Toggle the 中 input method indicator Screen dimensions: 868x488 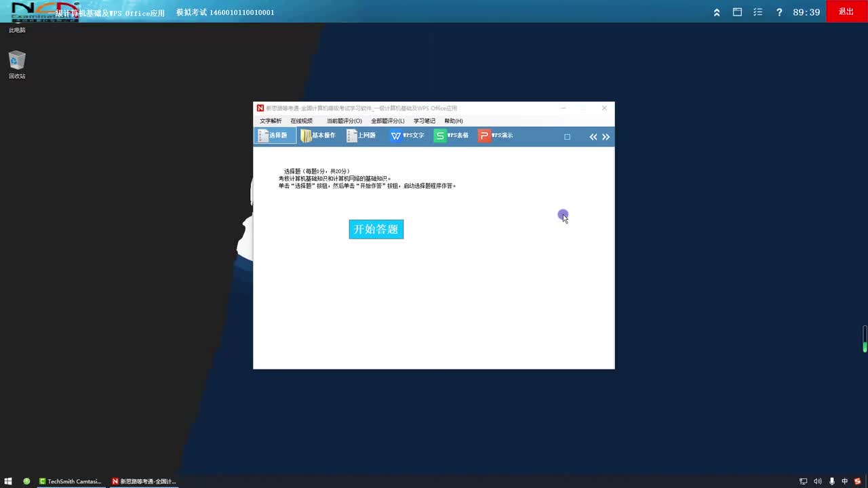(845, 481)
